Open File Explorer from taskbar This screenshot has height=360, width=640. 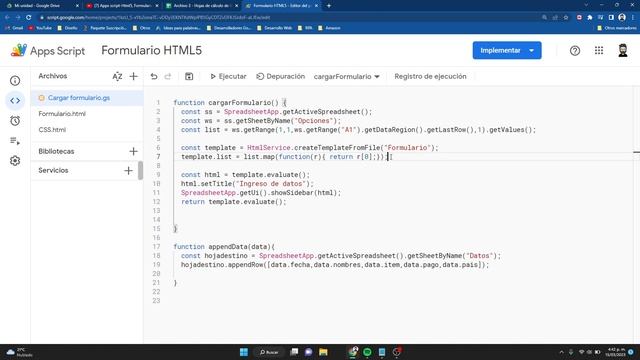click(x=323, y=352)
